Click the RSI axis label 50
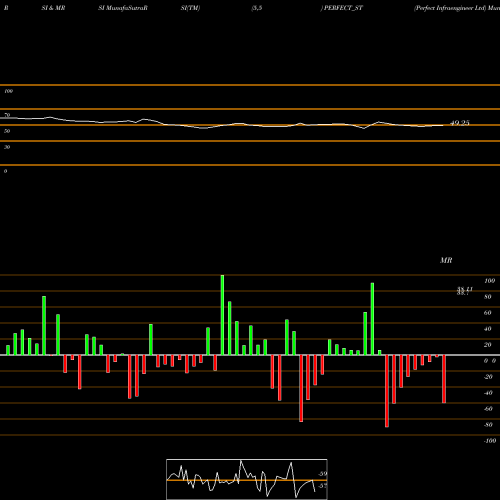Image resolution: width=500 pixels, height=500 pixels. [x=7, y=131]
